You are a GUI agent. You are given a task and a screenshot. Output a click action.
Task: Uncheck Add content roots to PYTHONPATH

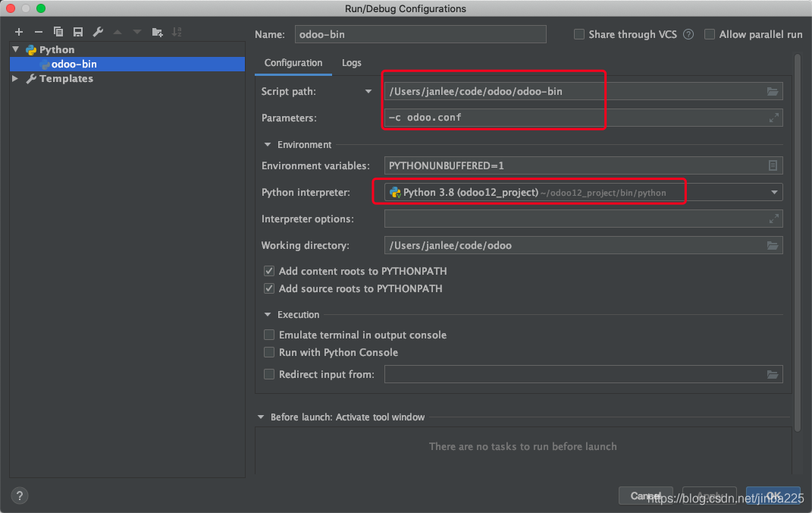click(x=268, y=271)
